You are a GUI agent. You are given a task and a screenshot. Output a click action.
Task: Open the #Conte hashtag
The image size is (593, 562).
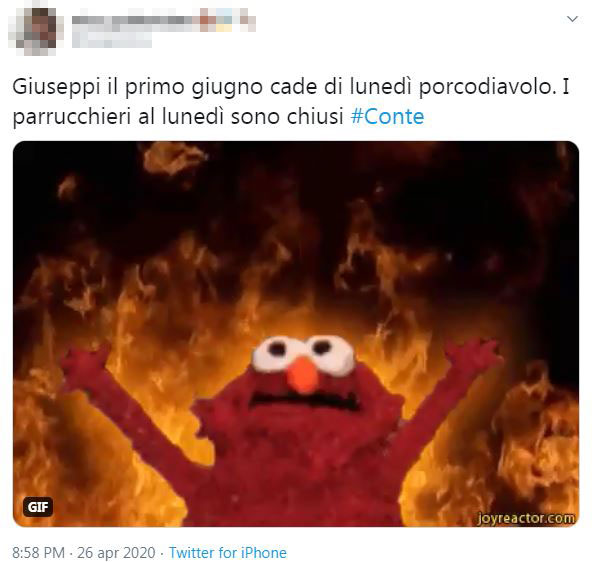coord(387,116)
